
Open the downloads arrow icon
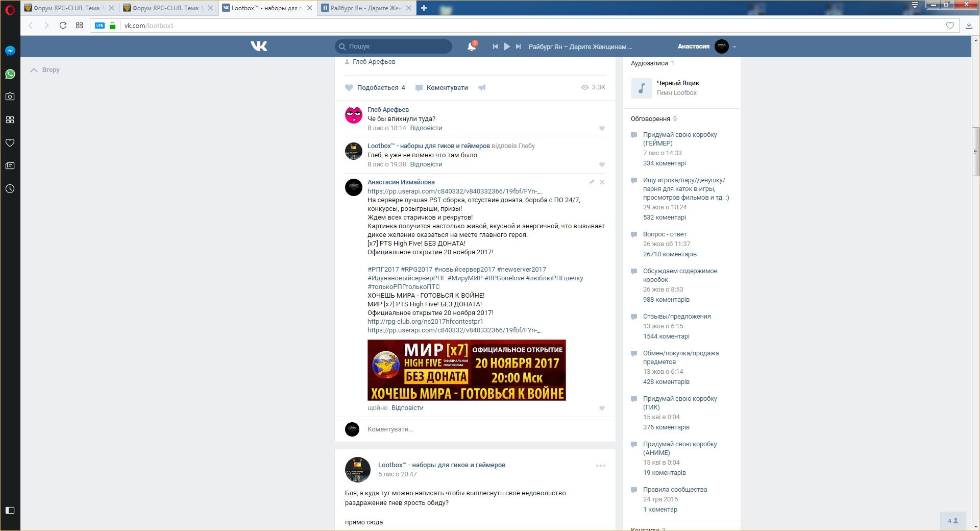(969, 26)
